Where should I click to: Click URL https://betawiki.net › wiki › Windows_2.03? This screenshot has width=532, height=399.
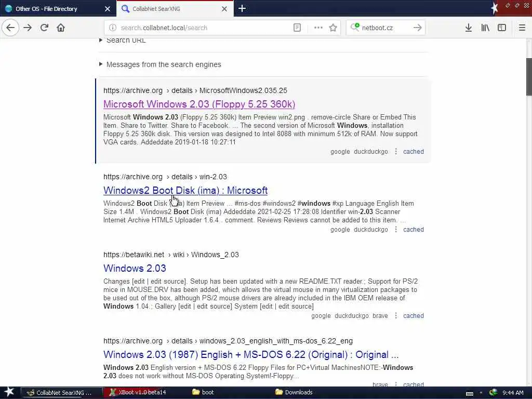171,255
